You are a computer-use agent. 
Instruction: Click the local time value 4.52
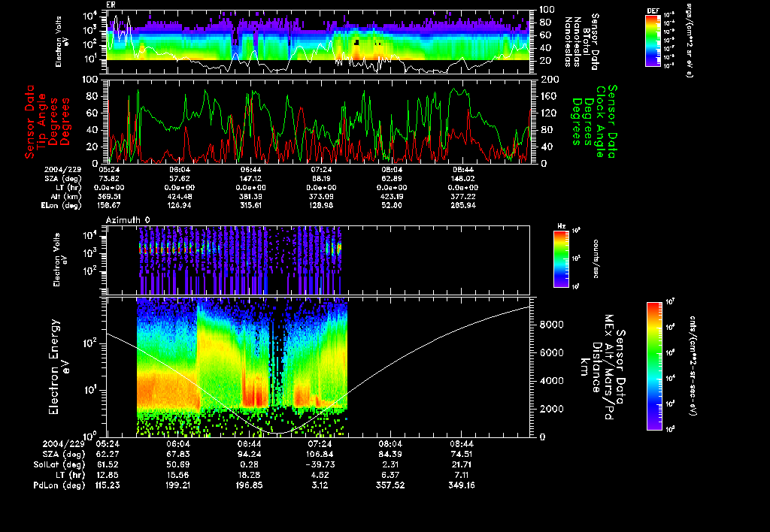[x=320, y=475]
